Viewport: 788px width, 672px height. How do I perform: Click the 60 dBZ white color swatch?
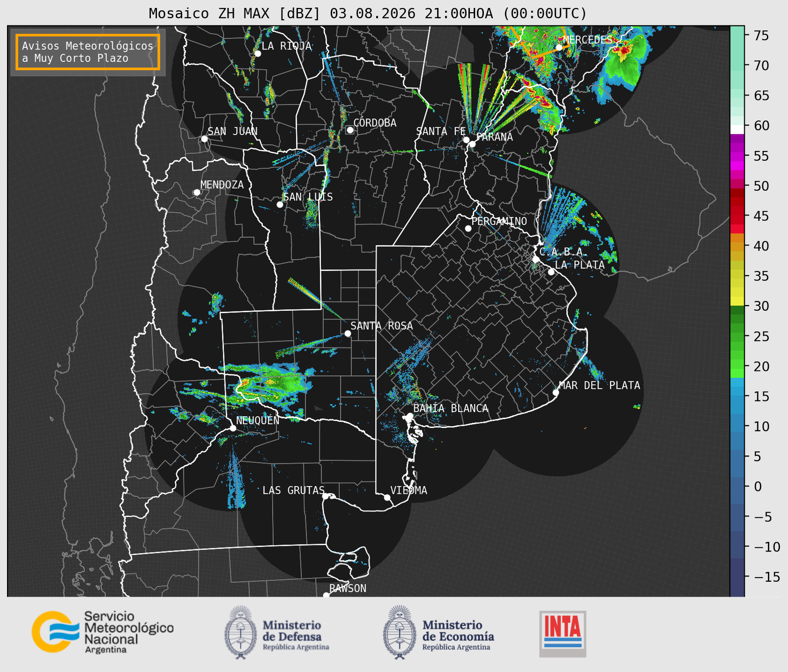[737, 129]
